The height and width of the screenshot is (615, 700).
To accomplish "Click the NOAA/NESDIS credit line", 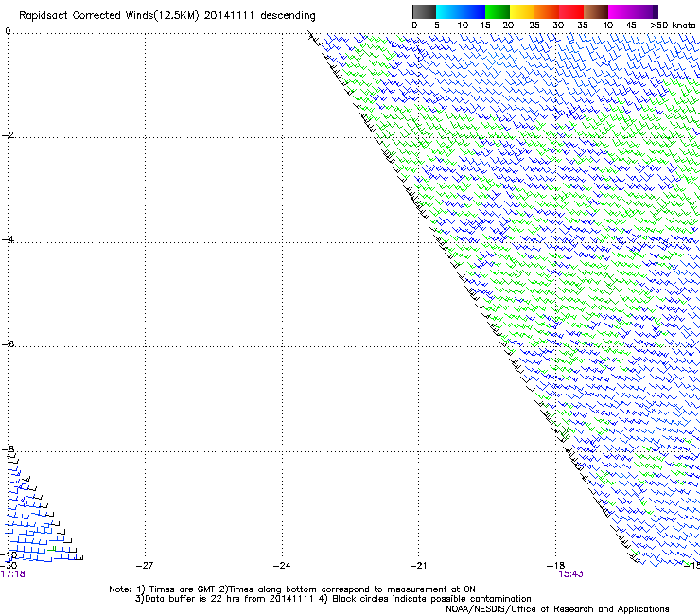I will [557, 609].
